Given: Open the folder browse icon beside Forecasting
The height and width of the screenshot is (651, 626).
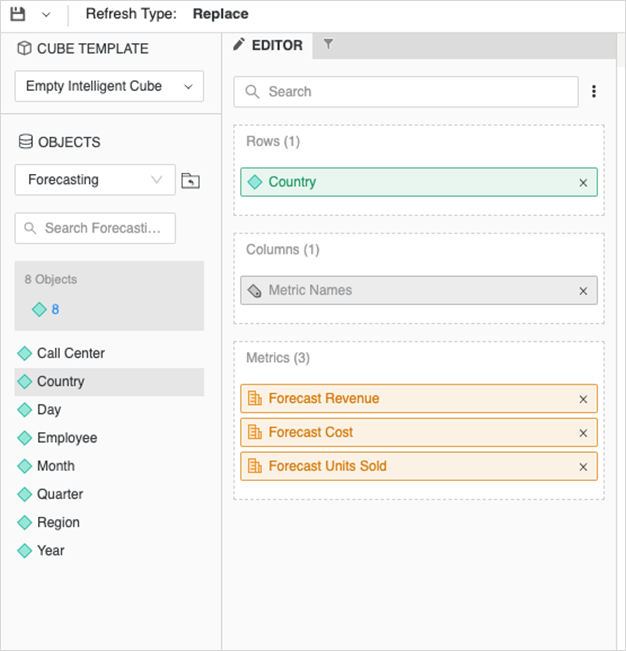Looking at the screenshot, I should tap(190, 181).
